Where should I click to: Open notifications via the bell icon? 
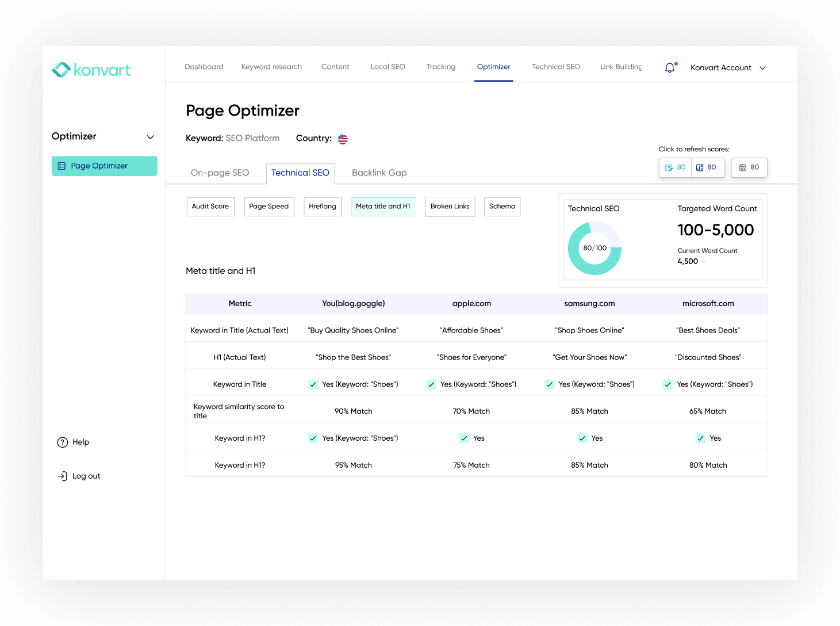(x=669, y=67)
